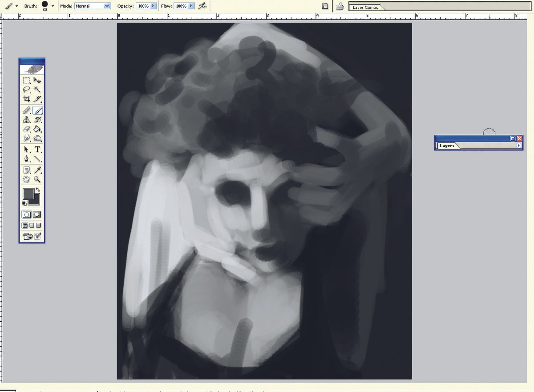This screenshot has height=392, width=534.
Task: Click the 30-pixel brush preview thumbnail
Action: 44,6
